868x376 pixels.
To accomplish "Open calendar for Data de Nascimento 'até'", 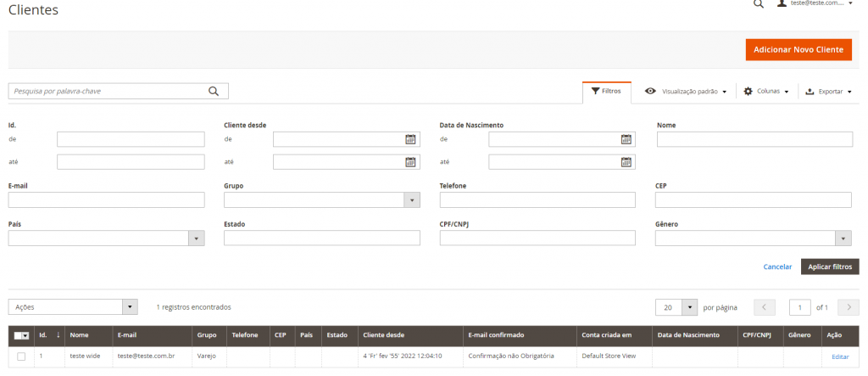I will pyautogui.click(x=626, y=162).
